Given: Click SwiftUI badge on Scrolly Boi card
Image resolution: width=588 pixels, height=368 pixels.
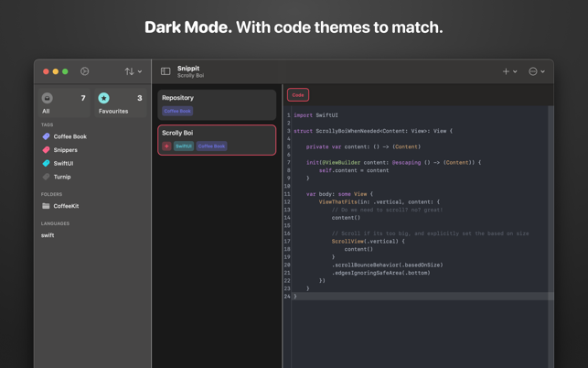Looking at the screenshot, I should pyautogui.click(x=184, y=146).
